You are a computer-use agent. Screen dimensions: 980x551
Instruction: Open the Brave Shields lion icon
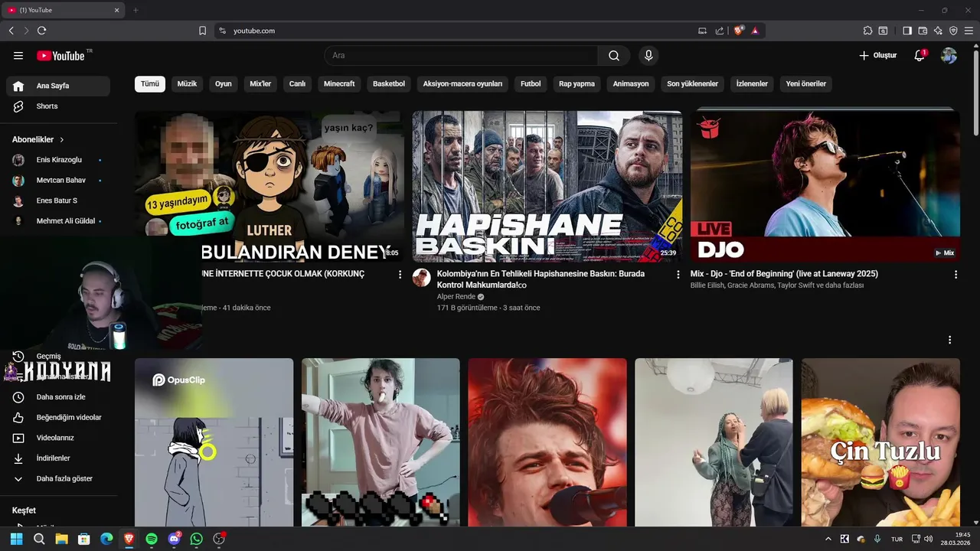click(739, 31)
